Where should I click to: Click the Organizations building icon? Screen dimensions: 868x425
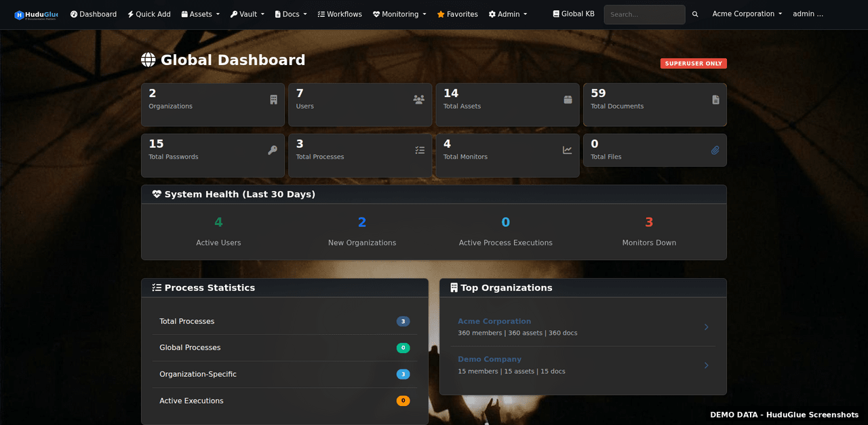(x=274, y=100)
